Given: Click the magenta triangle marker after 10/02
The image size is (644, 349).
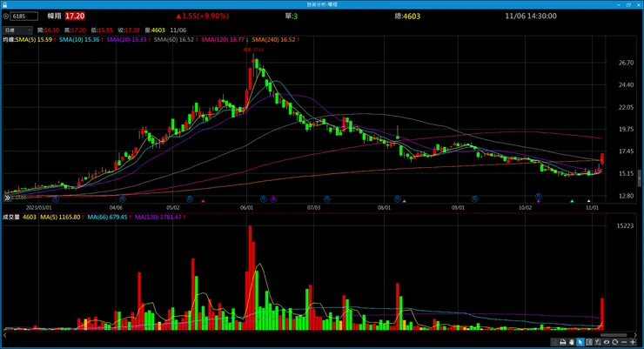Looking at the screenshot, I should tap(539, 201).
